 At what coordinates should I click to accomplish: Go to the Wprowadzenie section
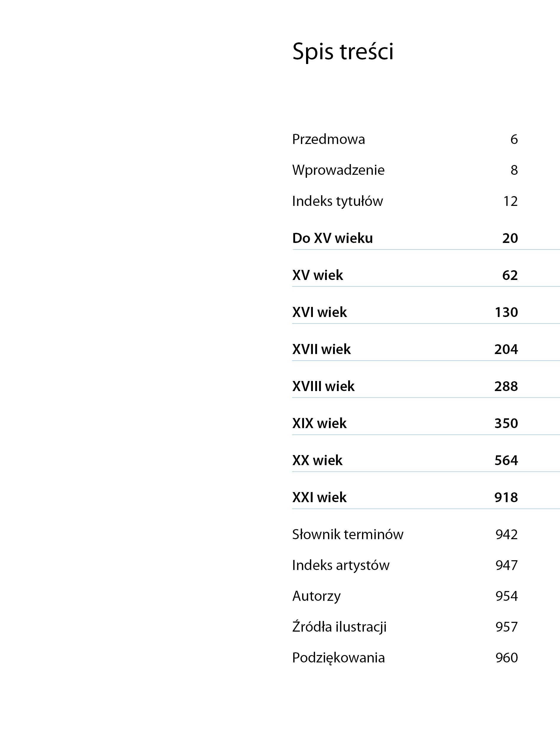[x=338, y=170]
